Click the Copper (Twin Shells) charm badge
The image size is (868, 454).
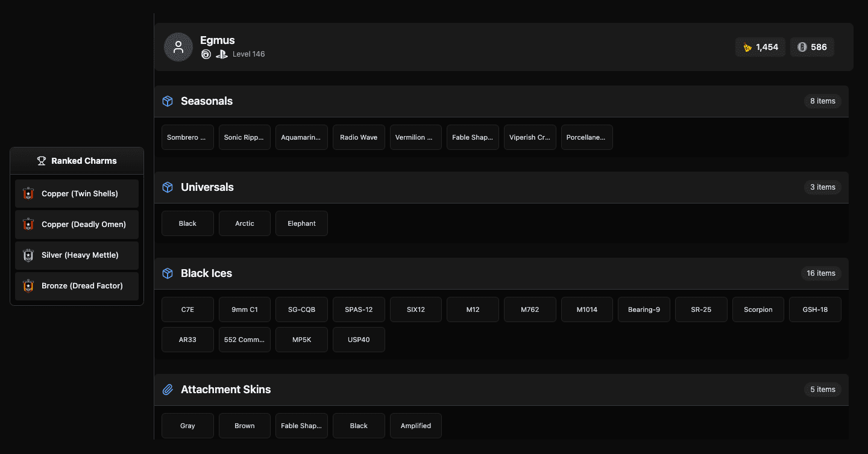pos(28,193)
